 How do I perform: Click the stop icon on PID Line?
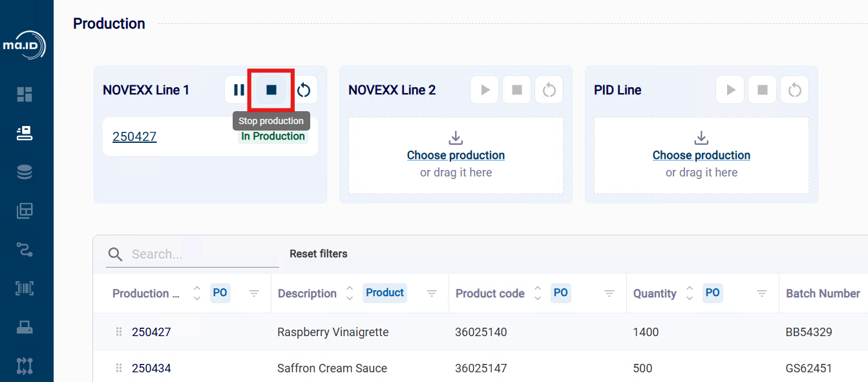[x=763, y=90]
